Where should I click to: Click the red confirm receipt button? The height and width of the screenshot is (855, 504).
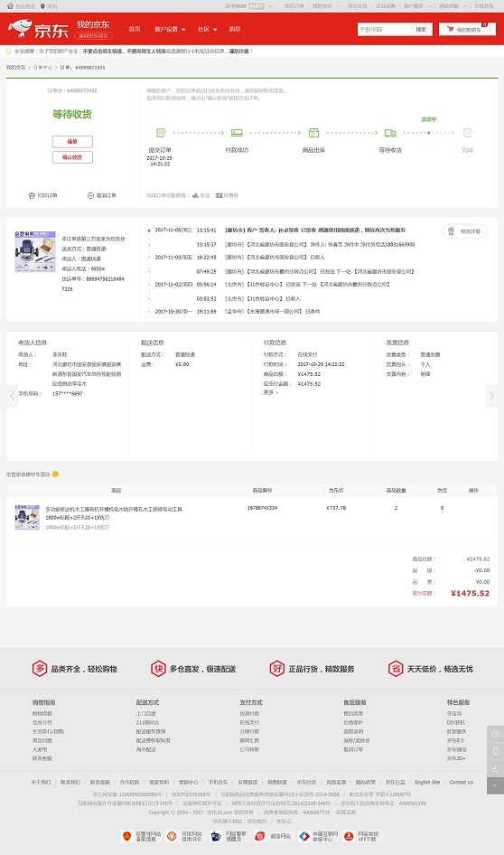tap(72, 157)
